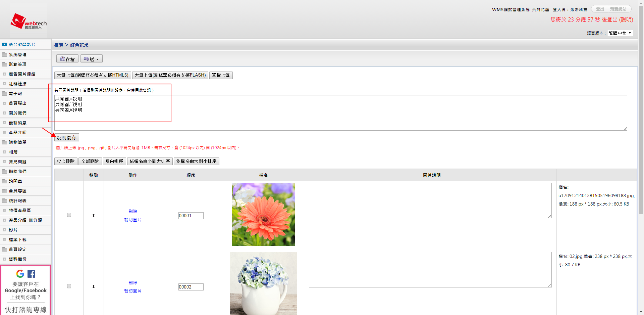Click the 裁切圖片 link for image 00001
Viewport: 644px width, 315px height.
click(x=132, y=220)
